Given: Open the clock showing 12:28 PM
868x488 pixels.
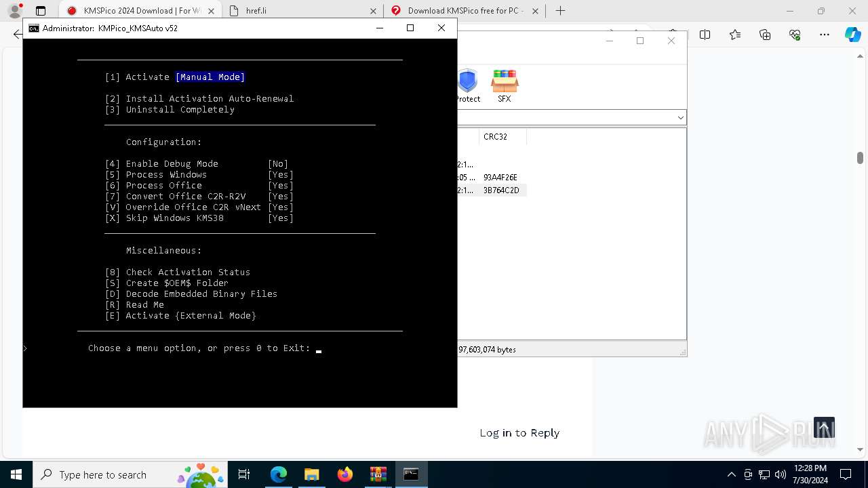Looking at the screenshot, I should (x=810, y=474).
